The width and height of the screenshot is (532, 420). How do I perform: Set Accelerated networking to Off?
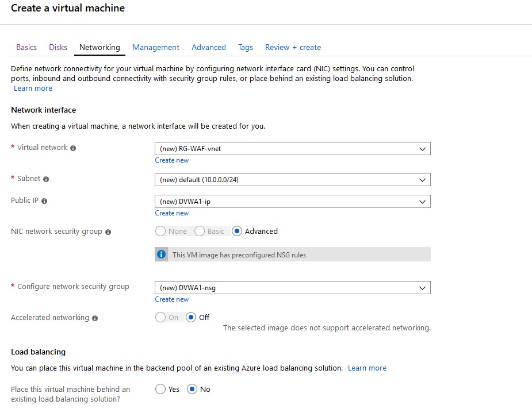(x=191, y=317)
